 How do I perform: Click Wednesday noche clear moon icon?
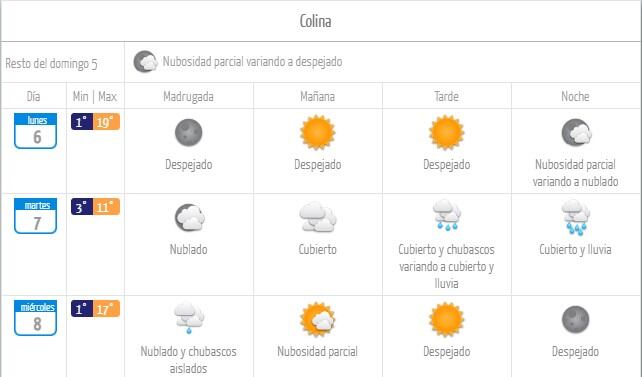point(575,320)
